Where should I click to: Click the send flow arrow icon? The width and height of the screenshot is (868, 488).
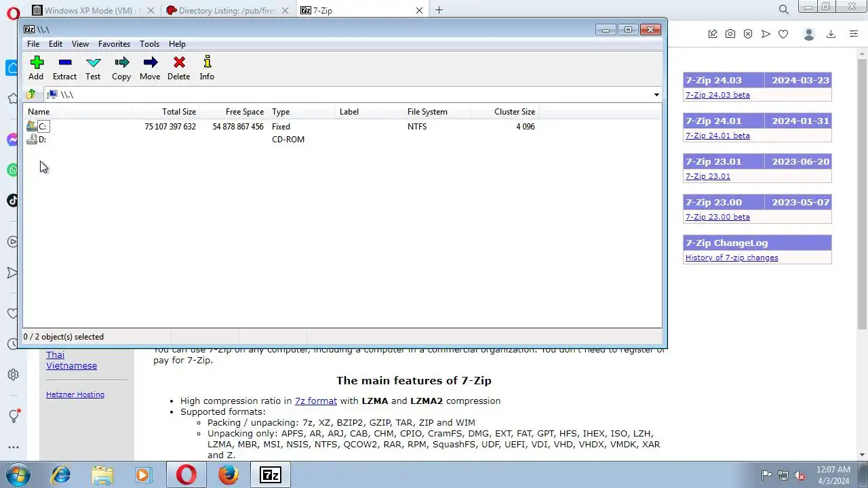766,34
